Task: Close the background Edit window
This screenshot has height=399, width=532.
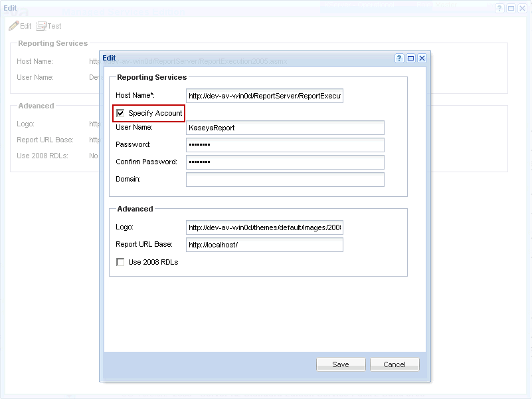Action: (x=523, y=9)
